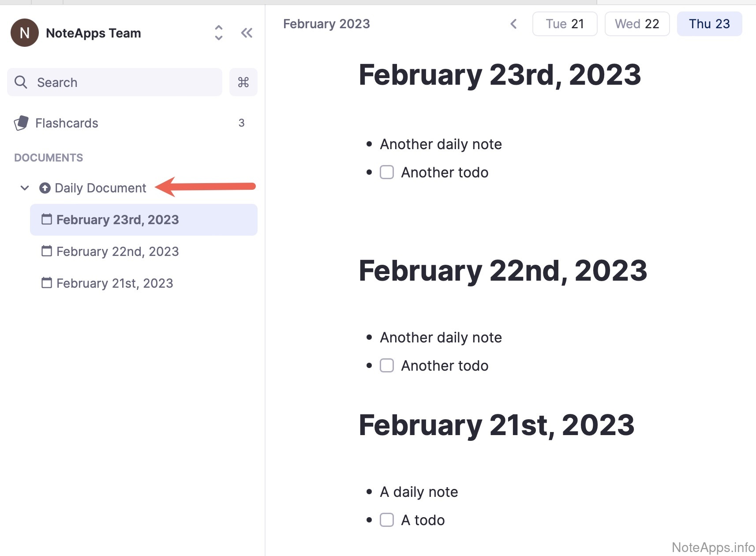Go to previous days with left chevron
756x556 pixels.
click(x=513, y=24)
